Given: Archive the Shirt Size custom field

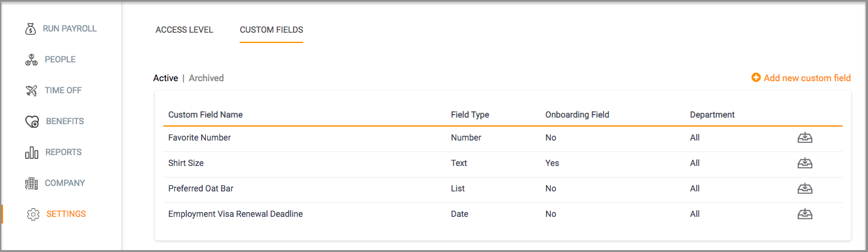Looking at the screenshot, I should (804, 163).
